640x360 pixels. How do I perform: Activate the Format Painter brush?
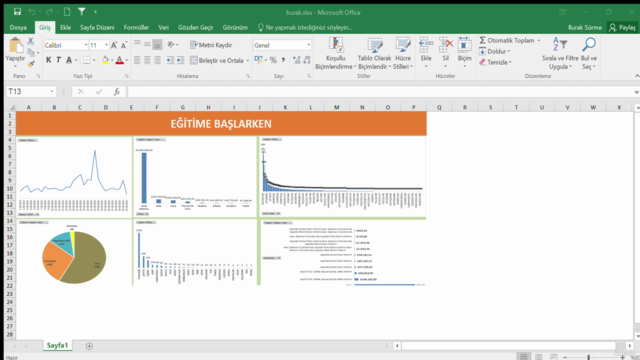pos(31,63)
